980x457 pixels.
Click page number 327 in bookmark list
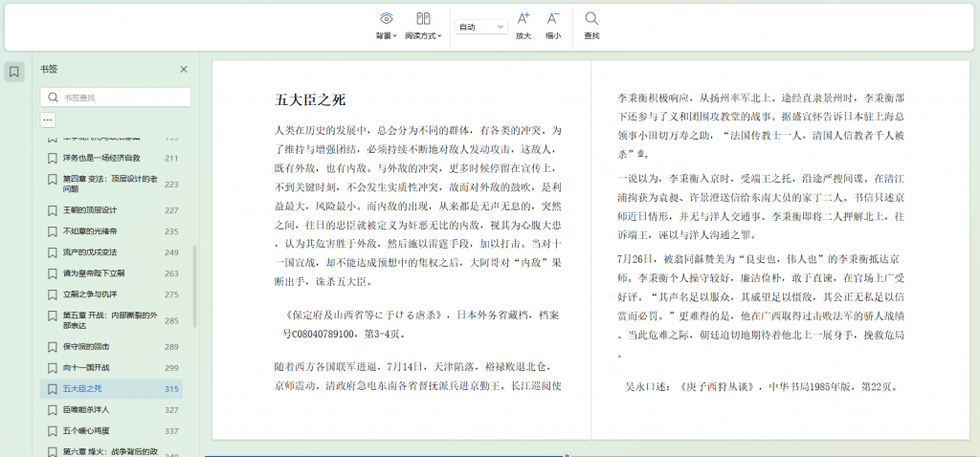pyautogui.click(x=171, y=410)
